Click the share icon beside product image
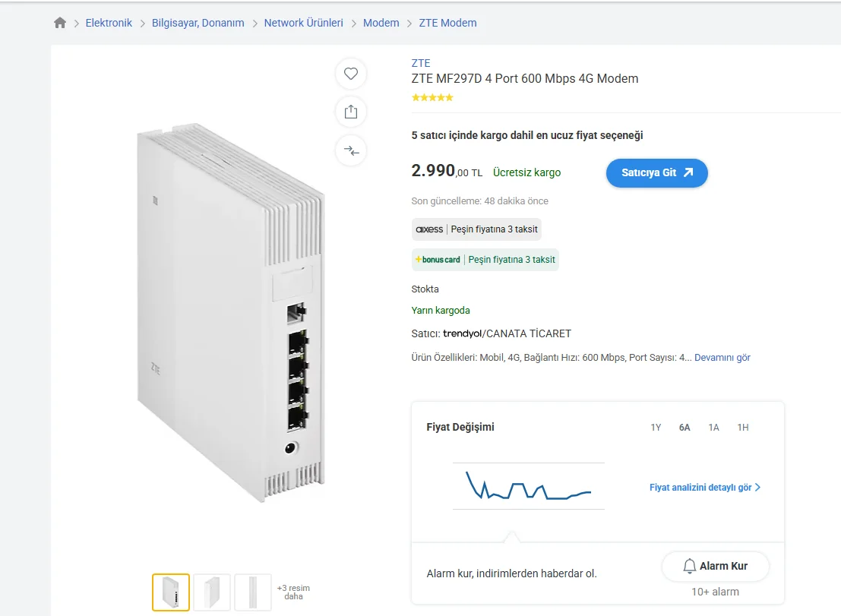 click(x=351, y=112)
